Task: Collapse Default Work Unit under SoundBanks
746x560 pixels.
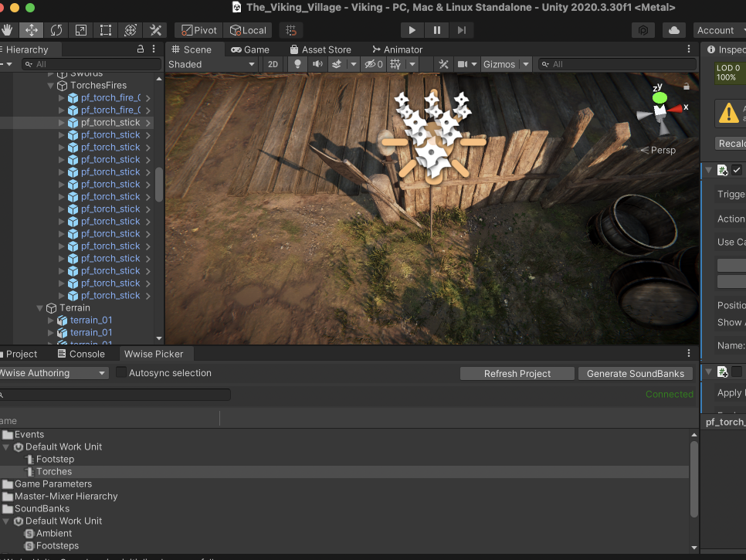Action: 5,521
